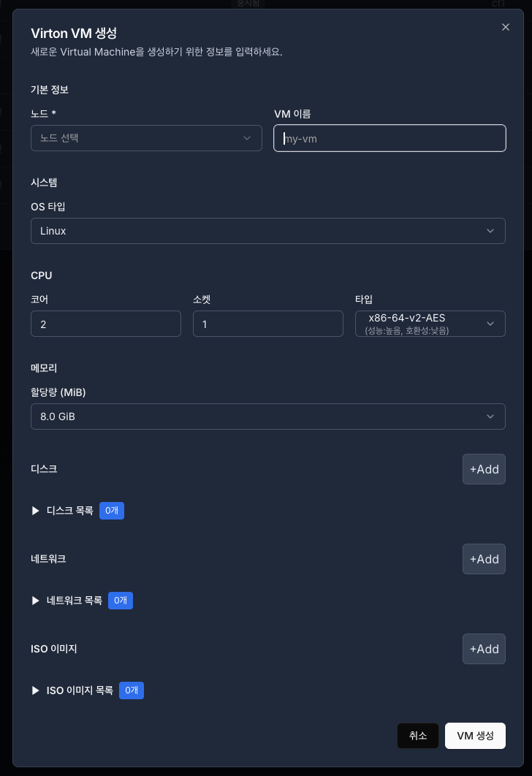Click the 디스크 목록 disclosure triangle
The height and width of the screenshot is (776, 532).
coord(35,511)
